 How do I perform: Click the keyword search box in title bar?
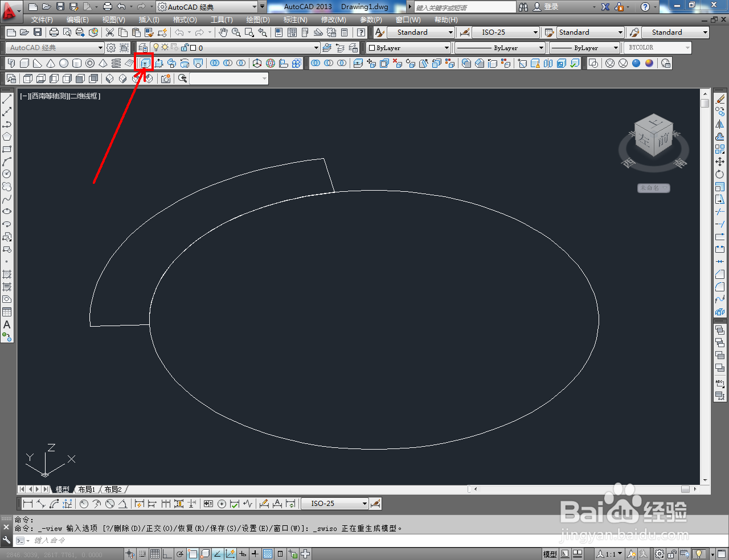click(x=465, y=7)
